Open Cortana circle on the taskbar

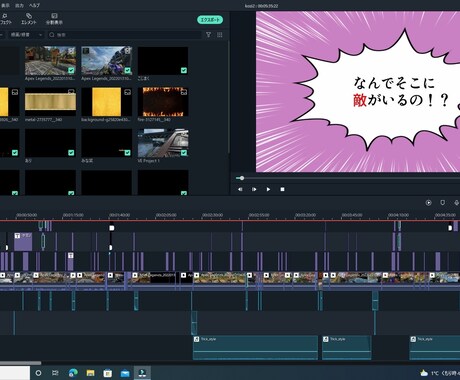(38, 373)
